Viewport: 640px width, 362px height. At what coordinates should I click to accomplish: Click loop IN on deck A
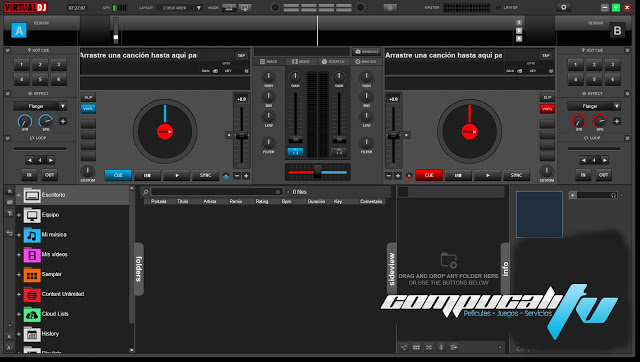coord(29,175)
